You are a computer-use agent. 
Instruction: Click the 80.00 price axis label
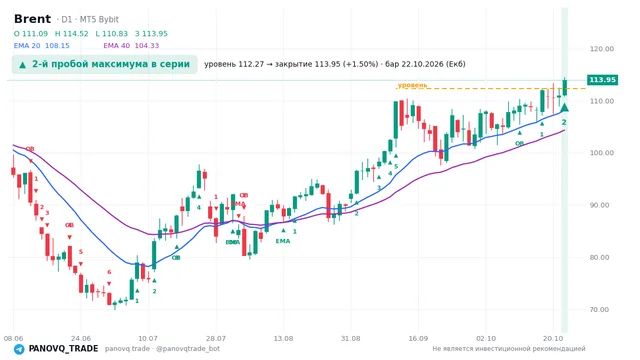[x=599, y=258]
